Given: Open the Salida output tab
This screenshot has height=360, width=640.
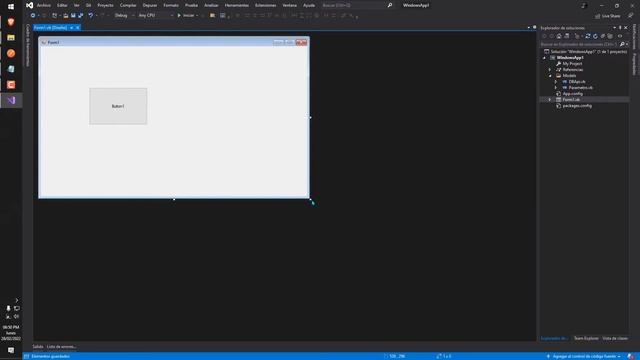Looking at the screenshot, I should point(38,347).
